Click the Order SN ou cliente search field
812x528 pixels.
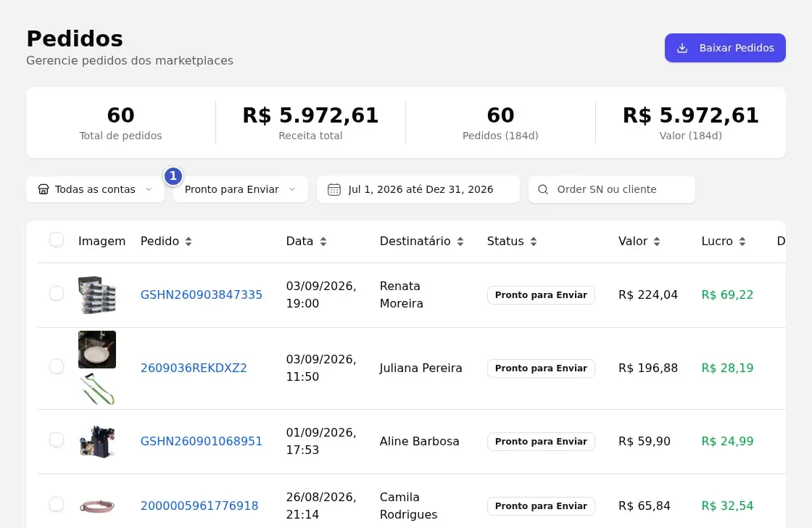coord(612,189)
